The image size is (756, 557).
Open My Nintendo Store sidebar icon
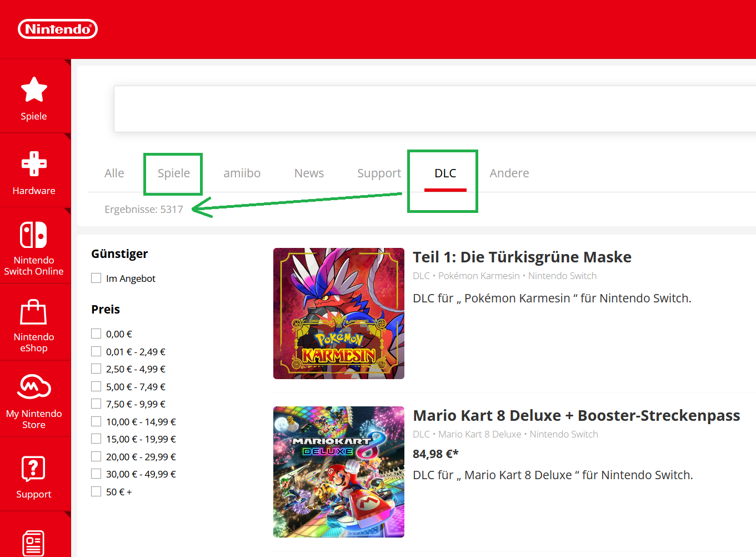(x=34, y=387)
